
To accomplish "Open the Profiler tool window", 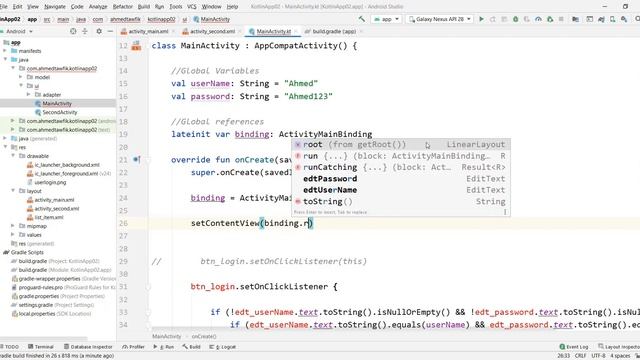I will tap(133, 347).
